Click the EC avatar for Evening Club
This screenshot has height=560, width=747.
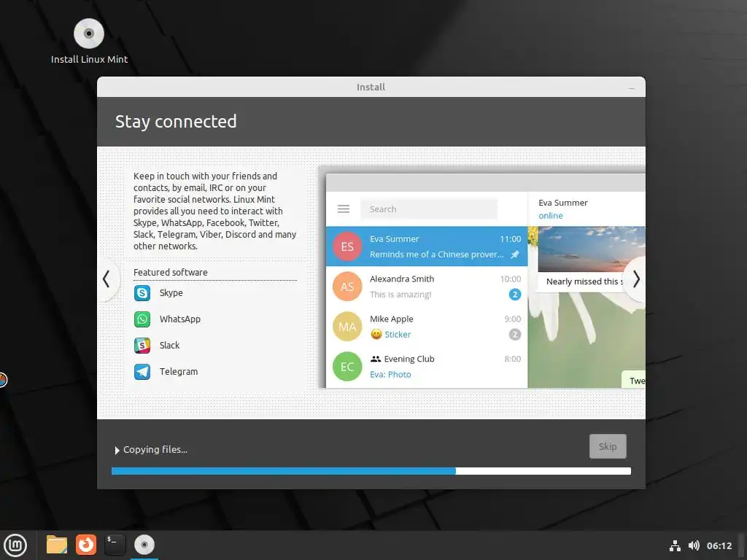[x=347, y=366]
